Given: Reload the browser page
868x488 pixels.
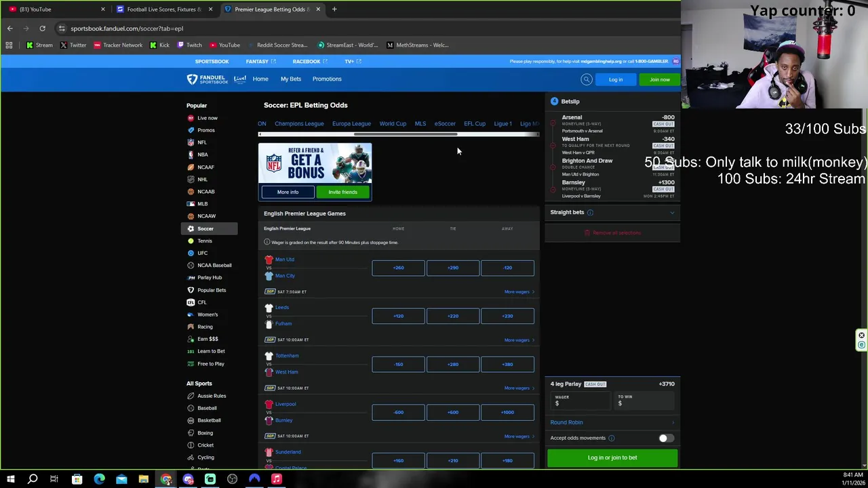Looking at the screenshot, I should point(42,28).
